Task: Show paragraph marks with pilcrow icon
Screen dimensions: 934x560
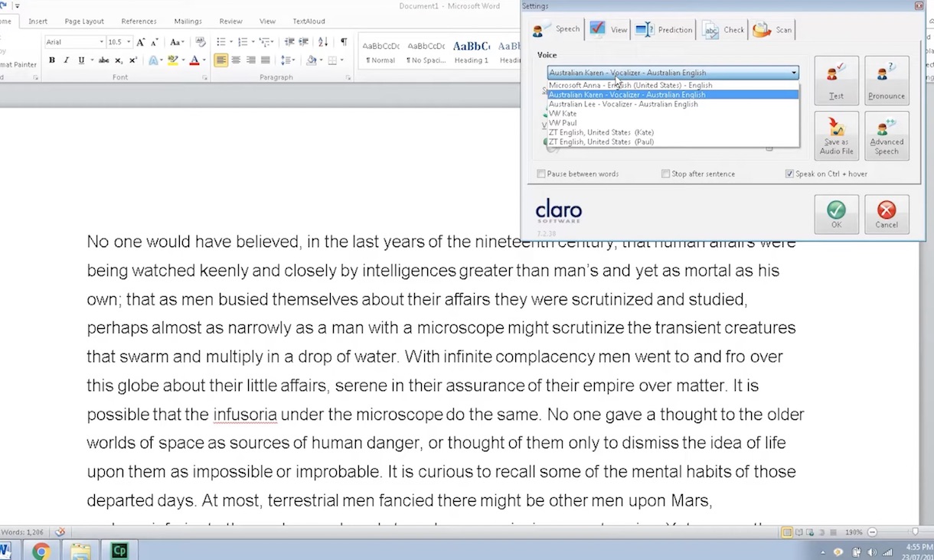Action: pos(344,42)
